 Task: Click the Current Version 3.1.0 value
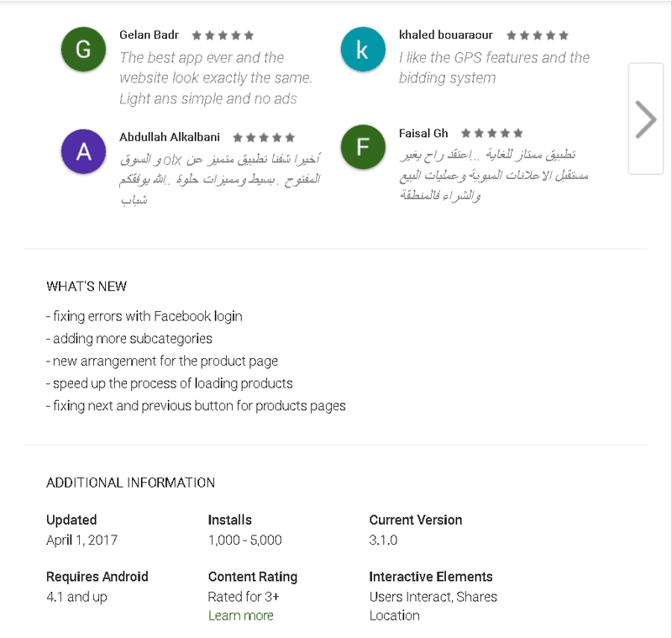pos(383,540)
